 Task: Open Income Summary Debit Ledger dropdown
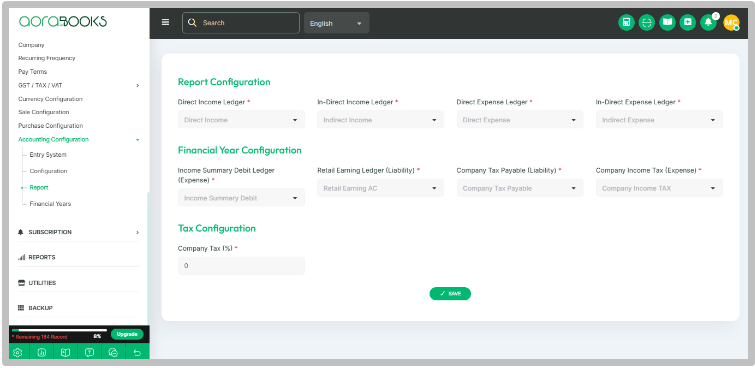point(241,197)
